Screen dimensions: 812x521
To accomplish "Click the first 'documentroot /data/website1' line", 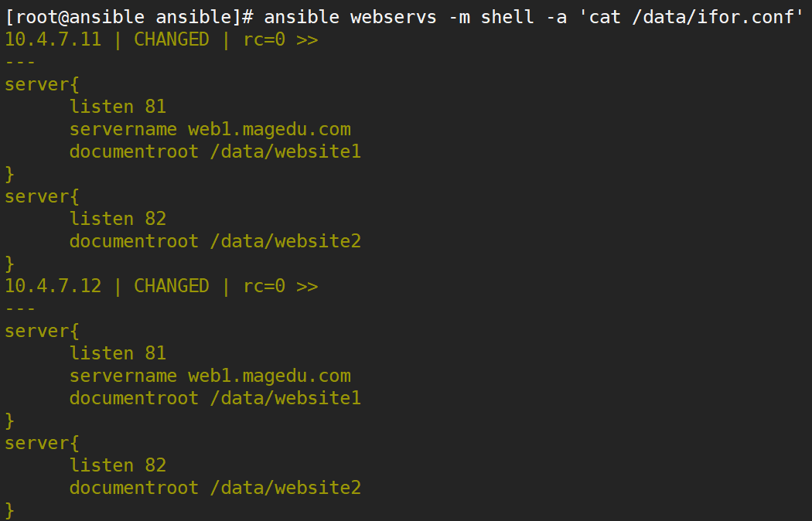I will coord(216,152).
